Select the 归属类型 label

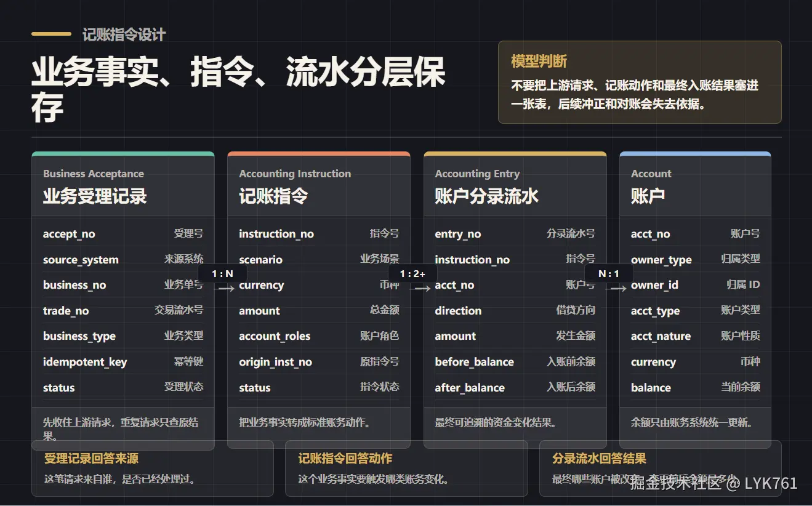tap(741, 259)
